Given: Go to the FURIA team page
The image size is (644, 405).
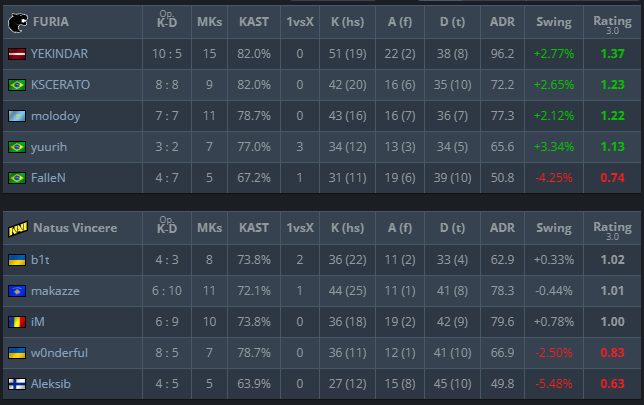Looking at the screenshot, I should (x=52, y=21).
